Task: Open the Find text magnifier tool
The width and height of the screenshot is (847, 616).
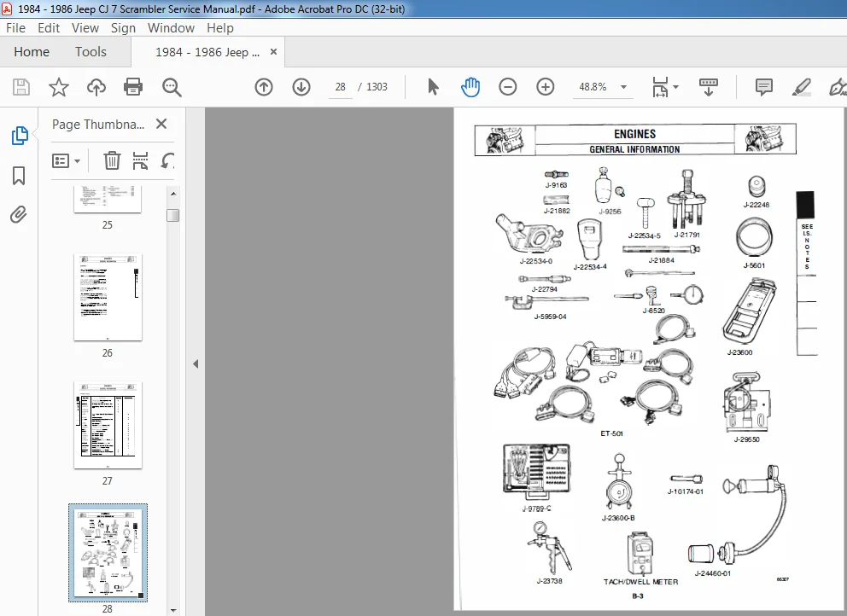Action: (172, 87)
